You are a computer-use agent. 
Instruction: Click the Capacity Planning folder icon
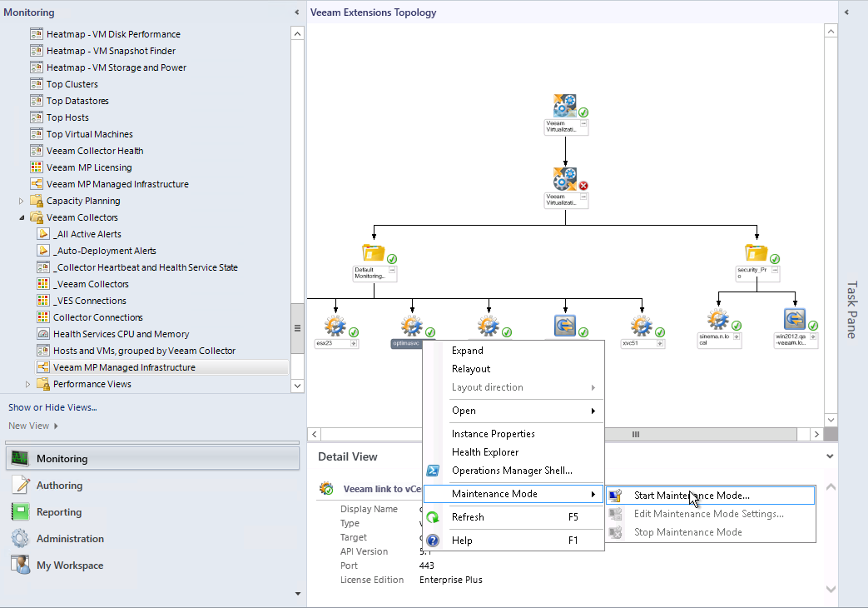tap(37, 201)
